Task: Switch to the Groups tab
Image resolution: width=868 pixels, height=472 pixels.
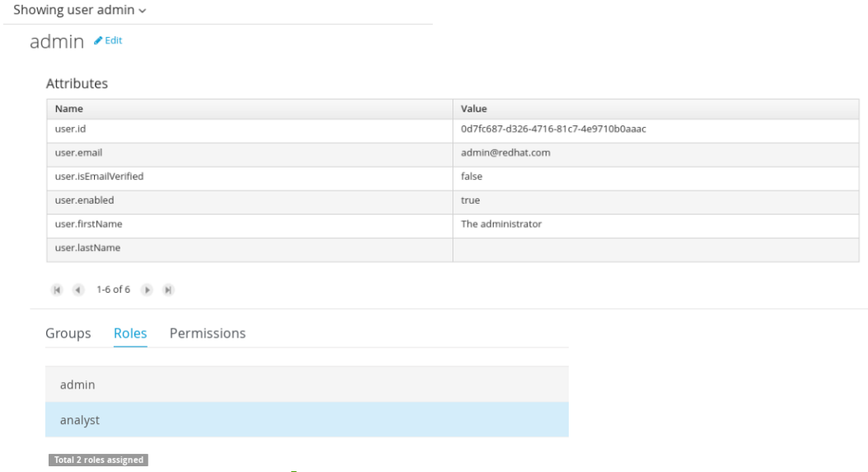Action: point(68,333)
